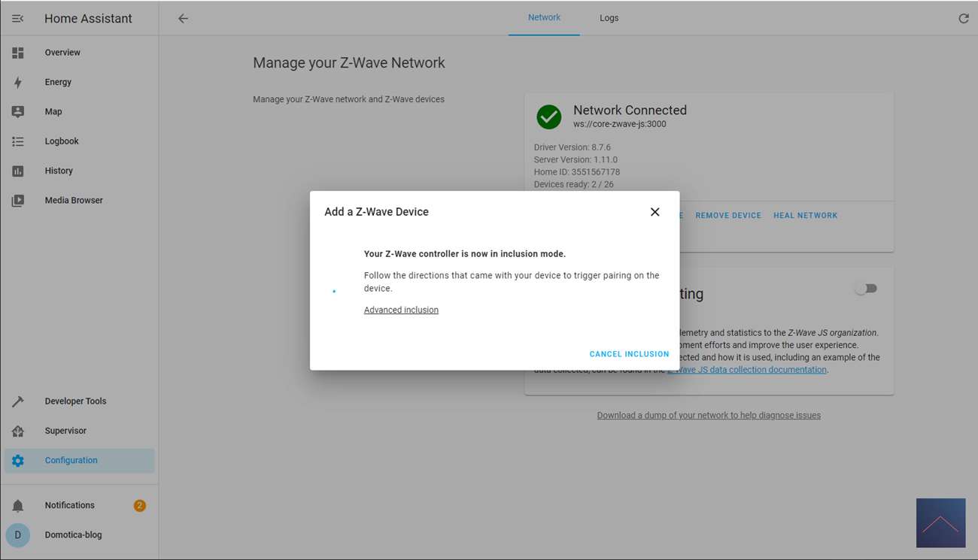
Task: Open Developer Tools hammer icon
Action: [x=18, y=401]
